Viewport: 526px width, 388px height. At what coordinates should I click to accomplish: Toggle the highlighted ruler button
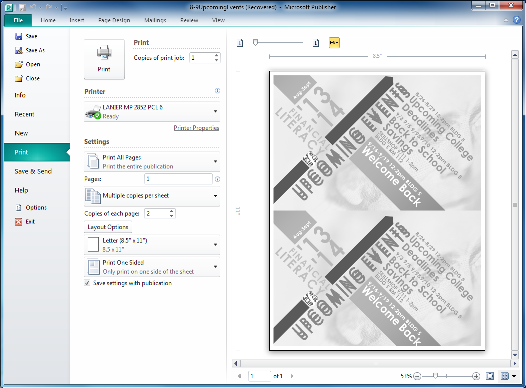pyautogui.click(x=334, y=43)
